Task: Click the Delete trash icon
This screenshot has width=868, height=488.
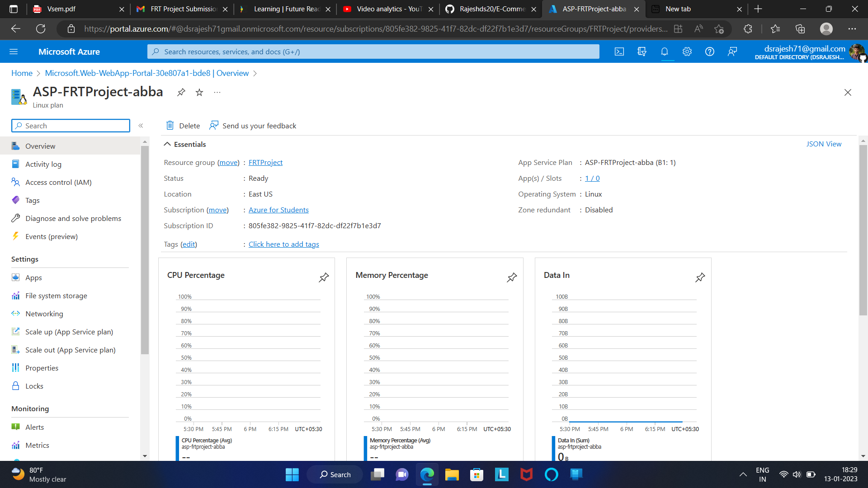Action: [x=170, y=126]
